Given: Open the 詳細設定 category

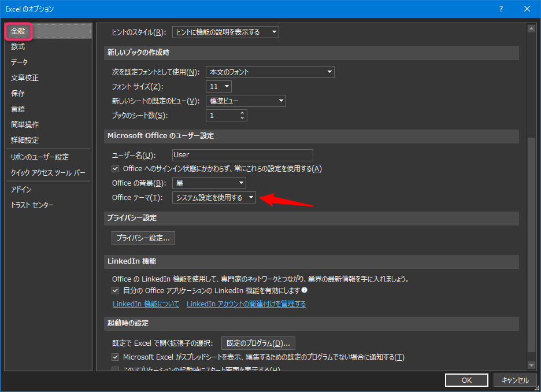Looking at the screenshot, I should 49,140.
